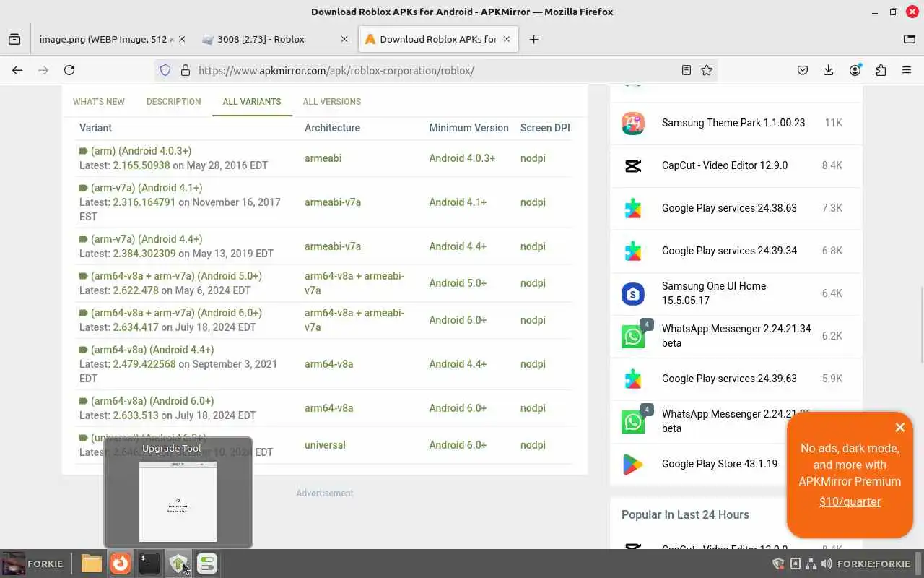
Task: Click Firefox icon in the taskbar
Action: point(121,564)
